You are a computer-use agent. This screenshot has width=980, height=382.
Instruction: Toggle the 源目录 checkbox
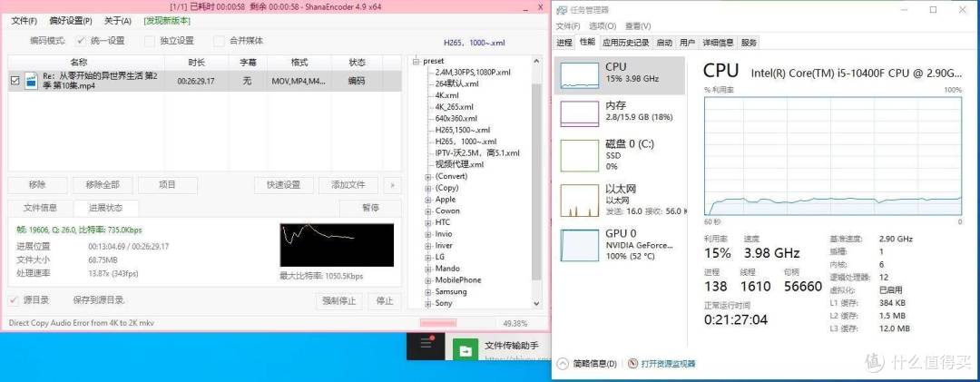pos(13,300)
